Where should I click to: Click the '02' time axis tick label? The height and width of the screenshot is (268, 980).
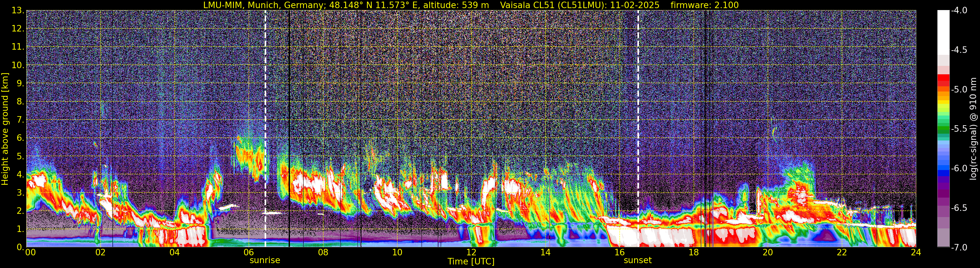click(x=100, y=252)
